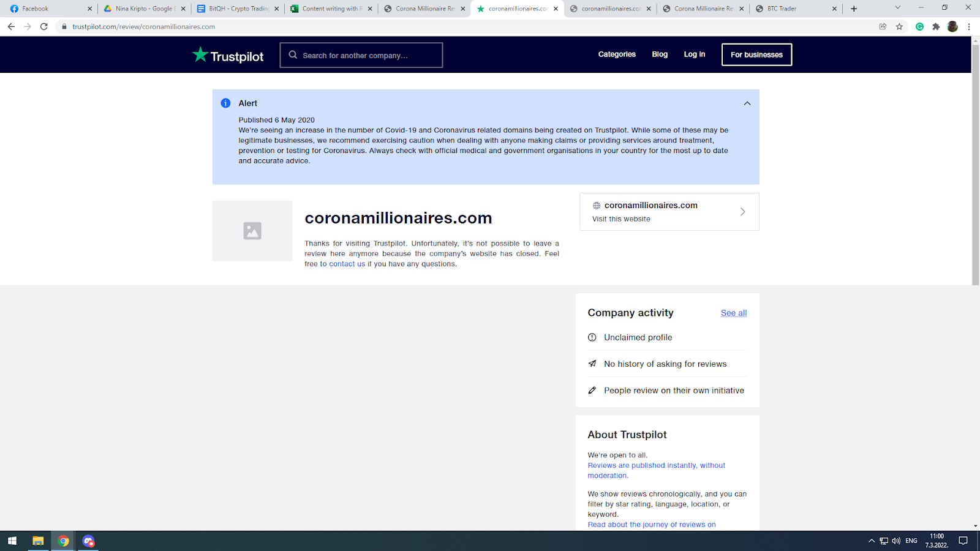Open coronamillionaires.com website card
Image resolution: width=980 pixels, height=551 pixels.
tap(669, 212)
